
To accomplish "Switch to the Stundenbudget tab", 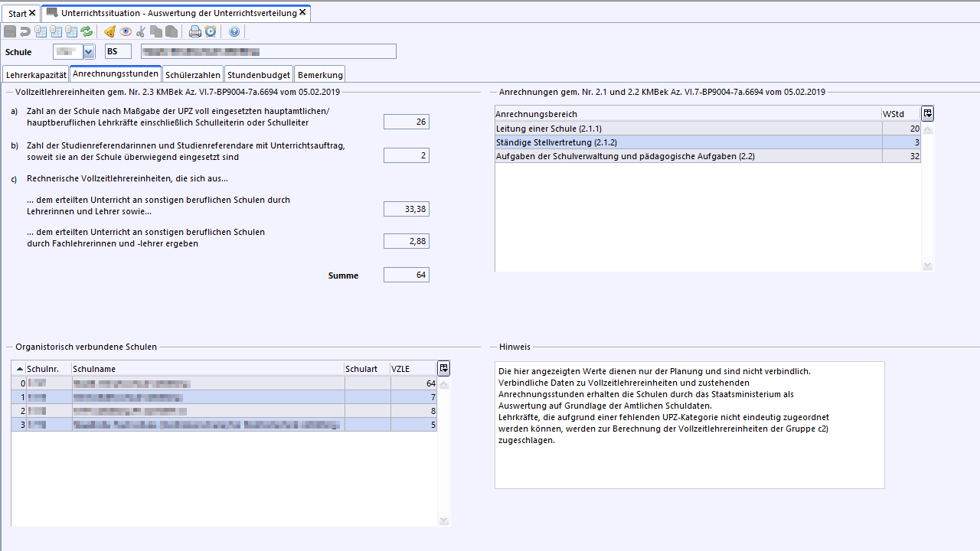I will click(x=259, y=75).
